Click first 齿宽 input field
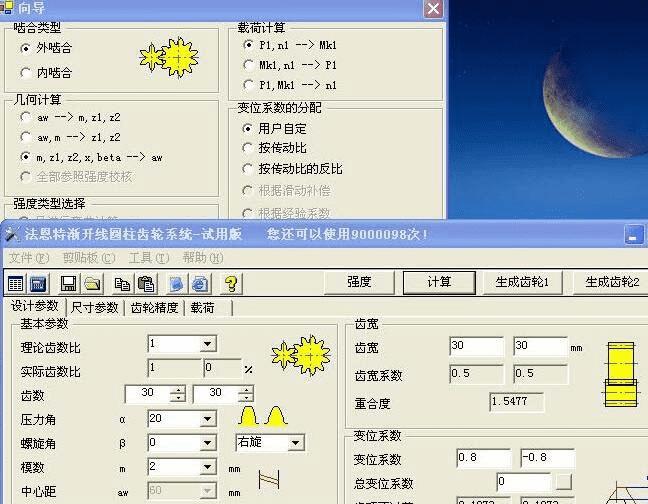 coord(476,346)
